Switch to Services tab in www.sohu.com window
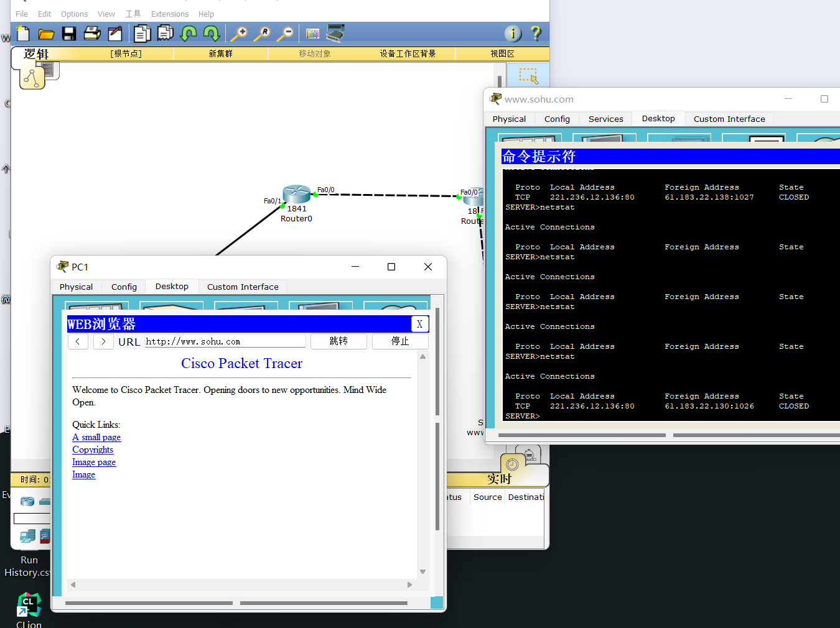This screenshot has height=628, width=840. point(605,119)
